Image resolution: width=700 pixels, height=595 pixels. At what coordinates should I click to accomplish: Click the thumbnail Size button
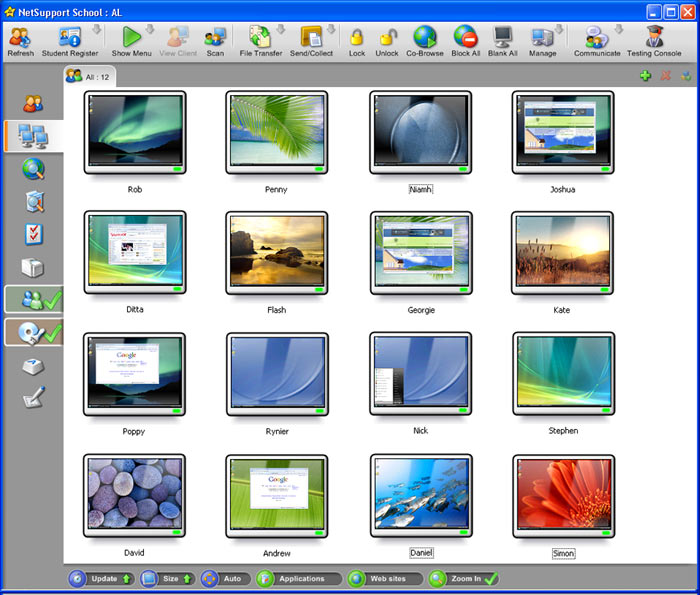(x=167, y=579)
